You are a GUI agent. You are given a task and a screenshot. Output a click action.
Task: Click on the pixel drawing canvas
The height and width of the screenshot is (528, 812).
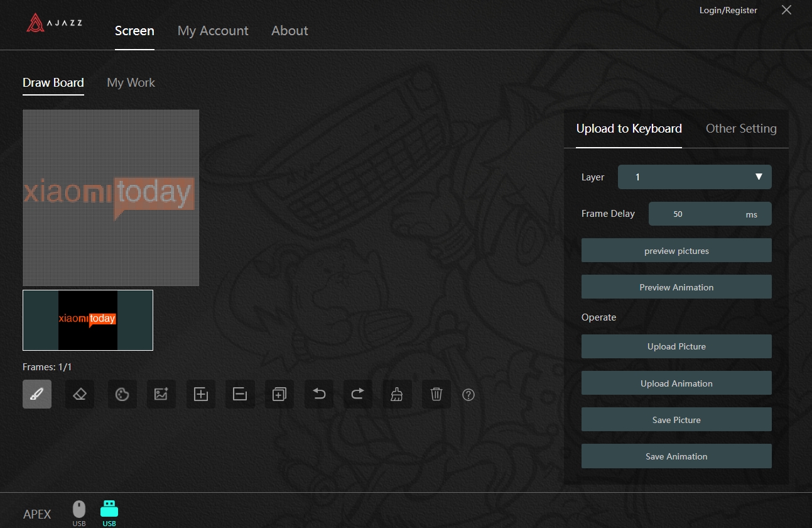(111, 198)
